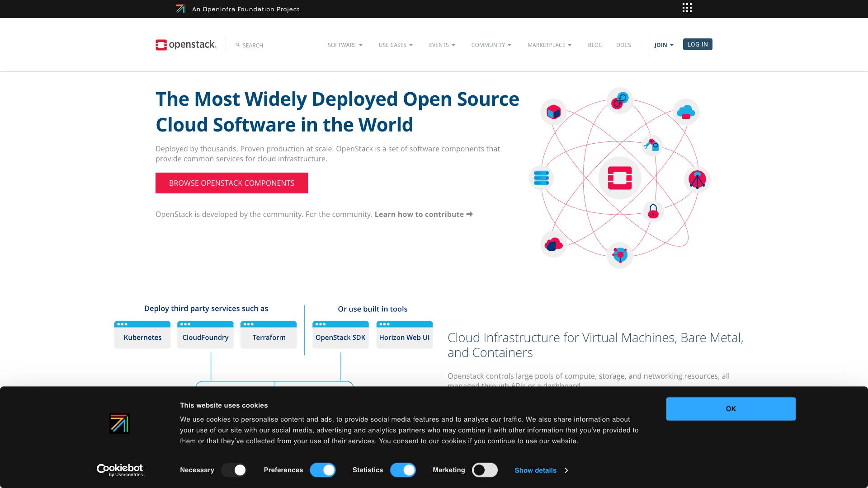Click An OpenInfra Foundation Project text link
This screenshot has width=868, height=488.
point(245,9)
